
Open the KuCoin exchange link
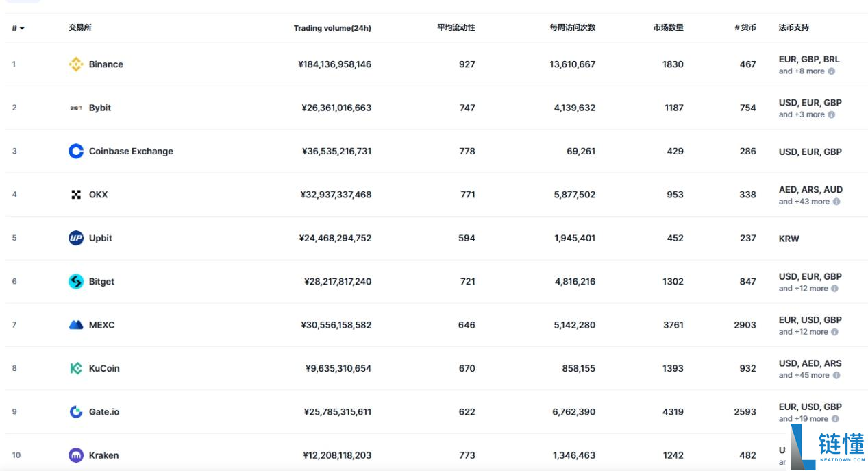pyautogui.click(x=104, y=368)
